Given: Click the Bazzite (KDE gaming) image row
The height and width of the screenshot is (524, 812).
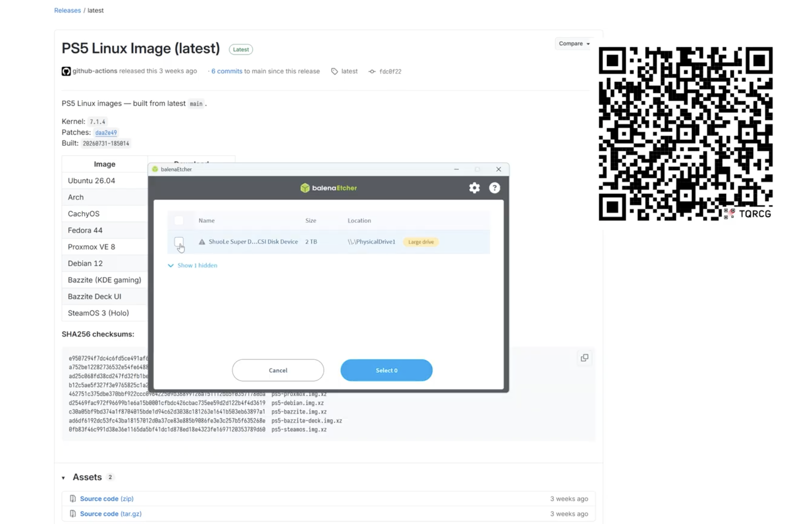Looking at the screenshot, I should tap(105, 280).
